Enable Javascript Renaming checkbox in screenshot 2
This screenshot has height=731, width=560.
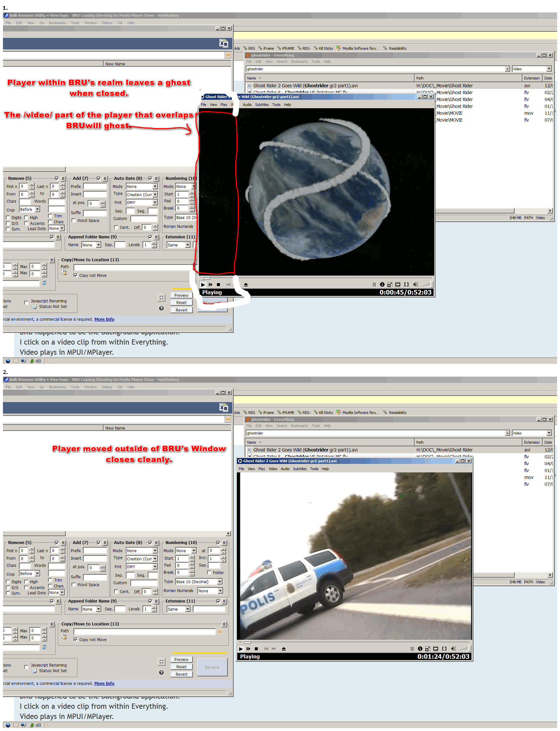click(26, 667)
